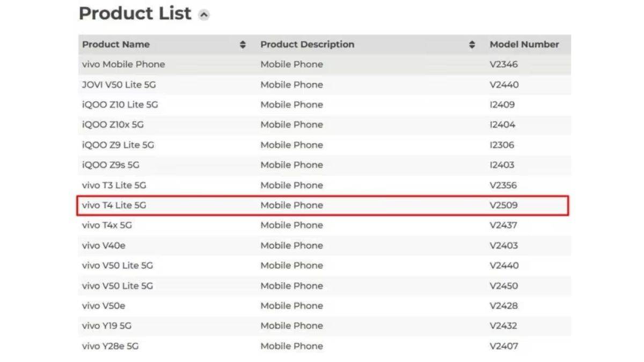
Task: Select the vivo V50e entry
Action: (104, 306)
